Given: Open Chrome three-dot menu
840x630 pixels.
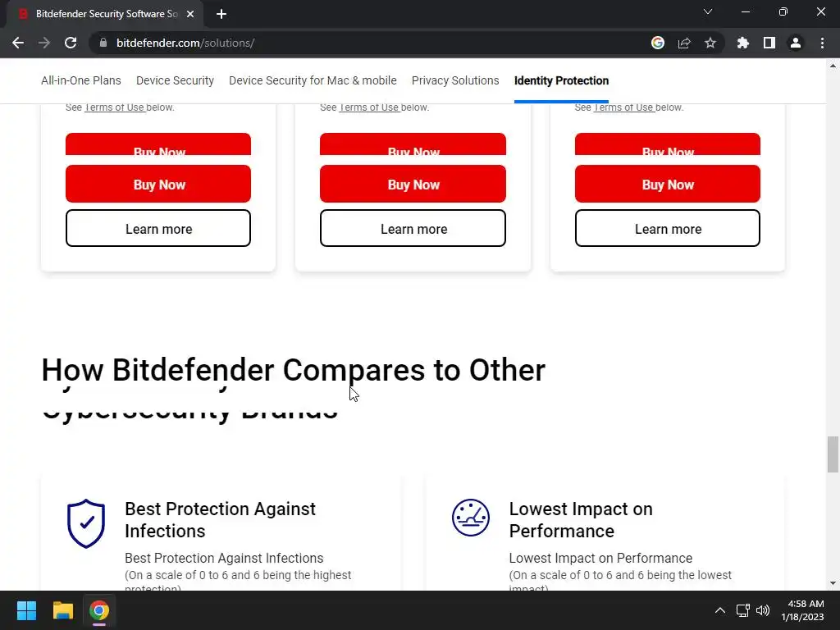Looking at the screenshot, I should [822, 43].
